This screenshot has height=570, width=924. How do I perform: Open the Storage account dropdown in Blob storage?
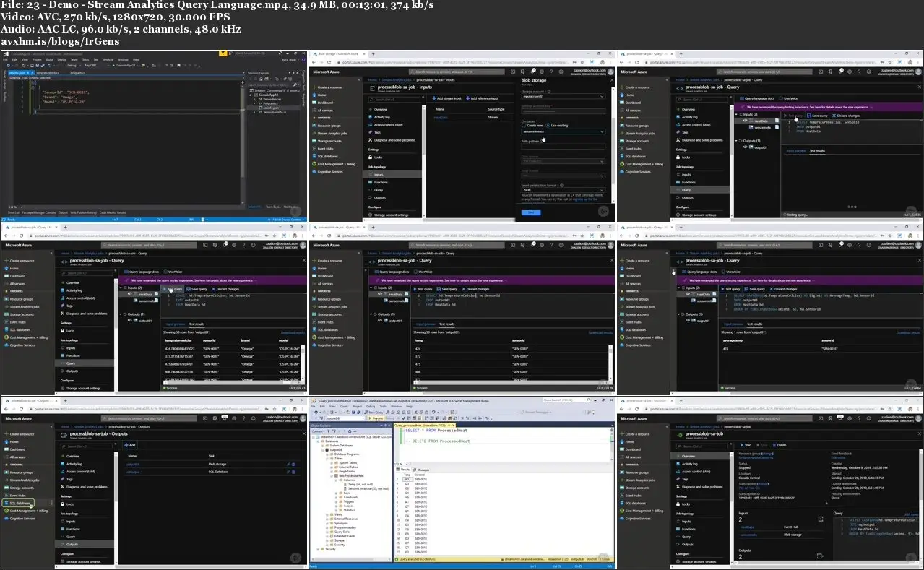coord(563,96)
